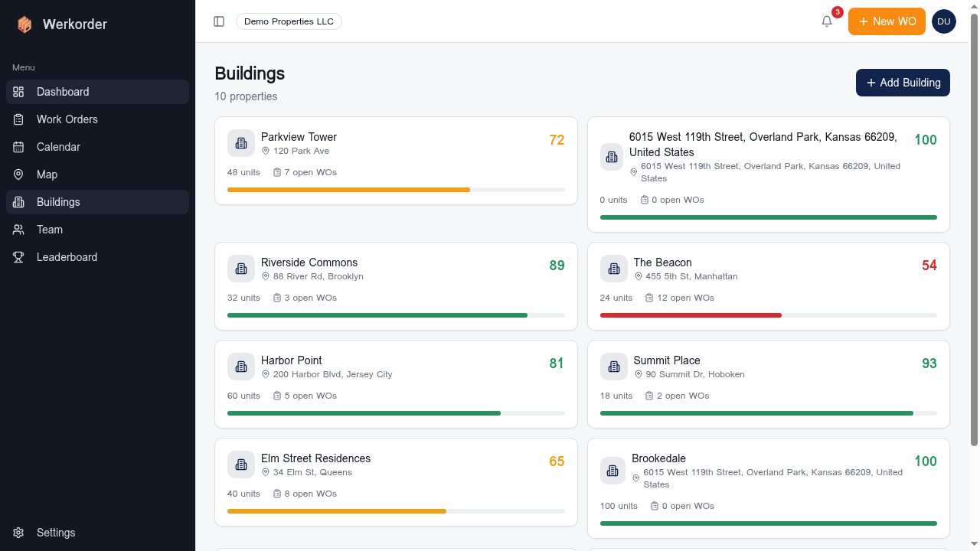980x551 pixels.
Task: Click the Harbor Point building icon
Action: point(241,367)
